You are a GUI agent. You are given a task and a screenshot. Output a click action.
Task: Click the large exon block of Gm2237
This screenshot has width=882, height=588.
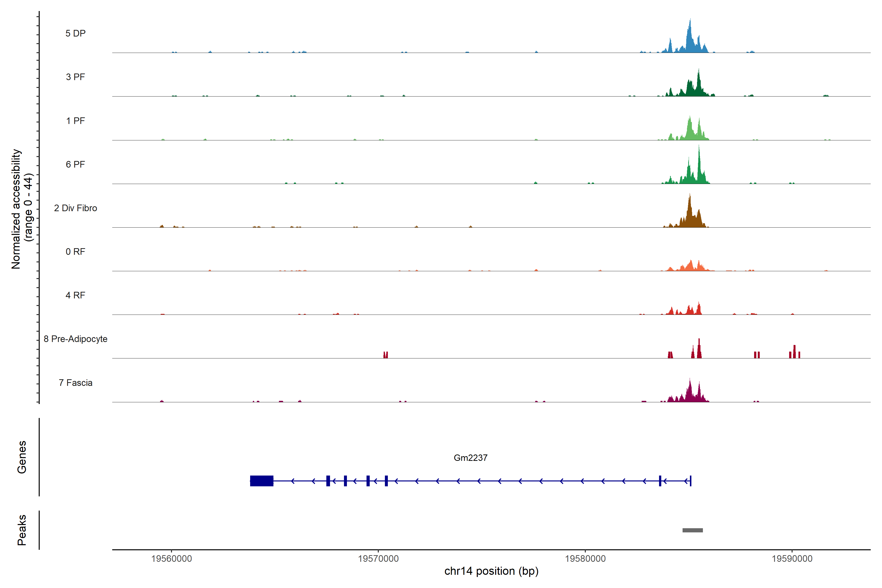[261, 481]
